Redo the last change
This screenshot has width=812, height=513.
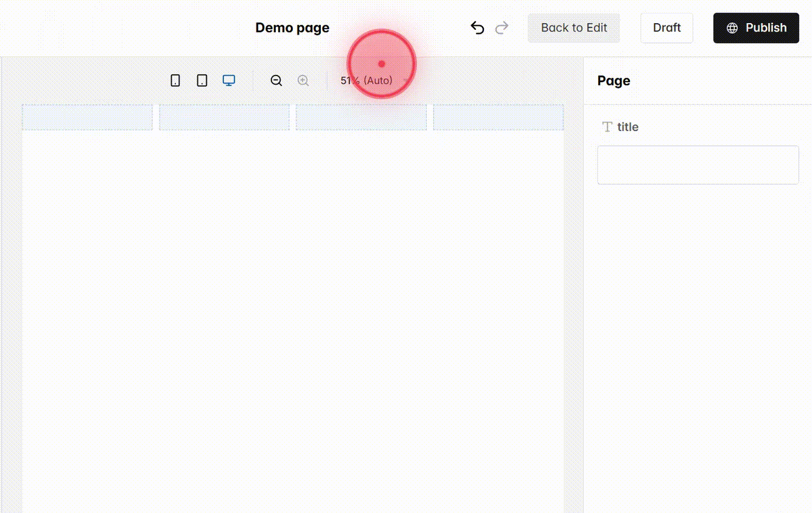(502, 27)
